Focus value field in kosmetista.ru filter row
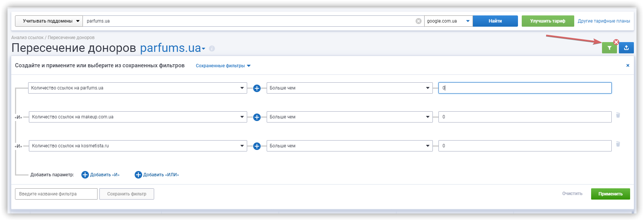Screen dimensions: 644x221 [x=525, y=146]
